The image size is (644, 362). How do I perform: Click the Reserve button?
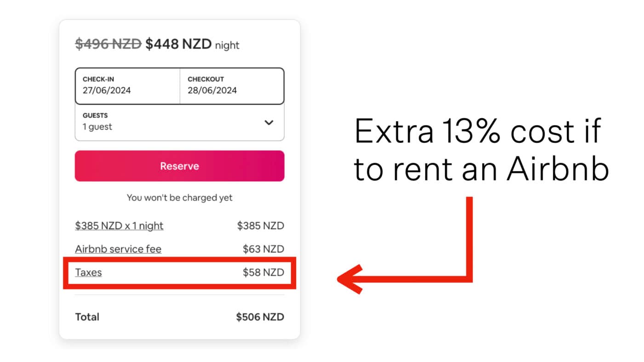pyautogui.click(x=179, y=166)
